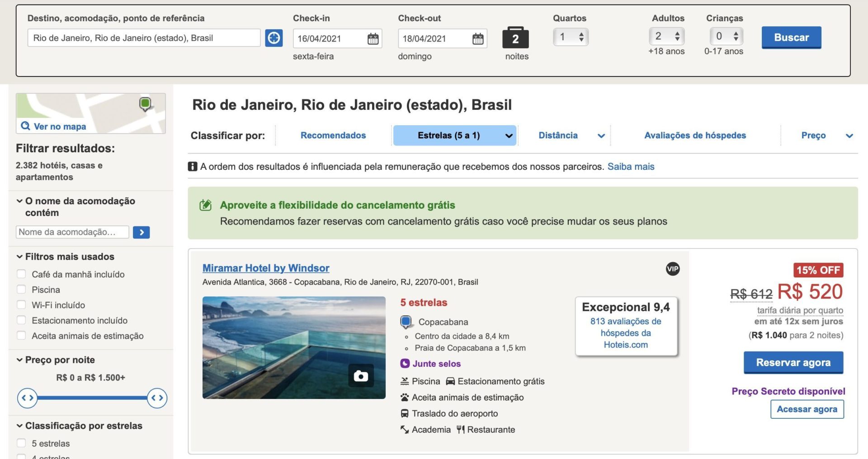Open the Crianças count selector
The height and width of the screenshot is (459, 868).
point(726,36)
